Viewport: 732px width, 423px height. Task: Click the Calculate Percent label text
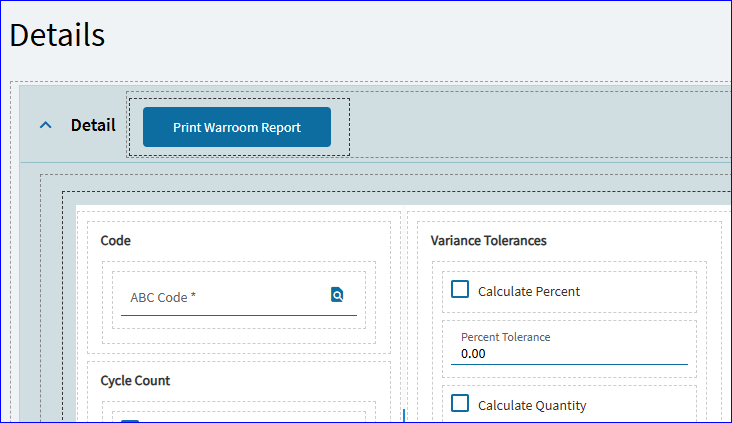[528, 292]
